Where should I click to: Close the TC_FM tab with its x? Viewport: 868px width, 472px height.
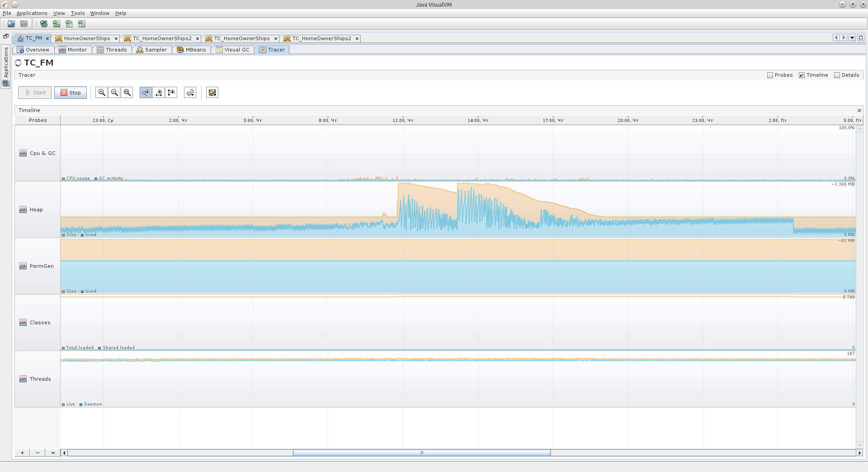pyautogui.click(x=47, y=38)
